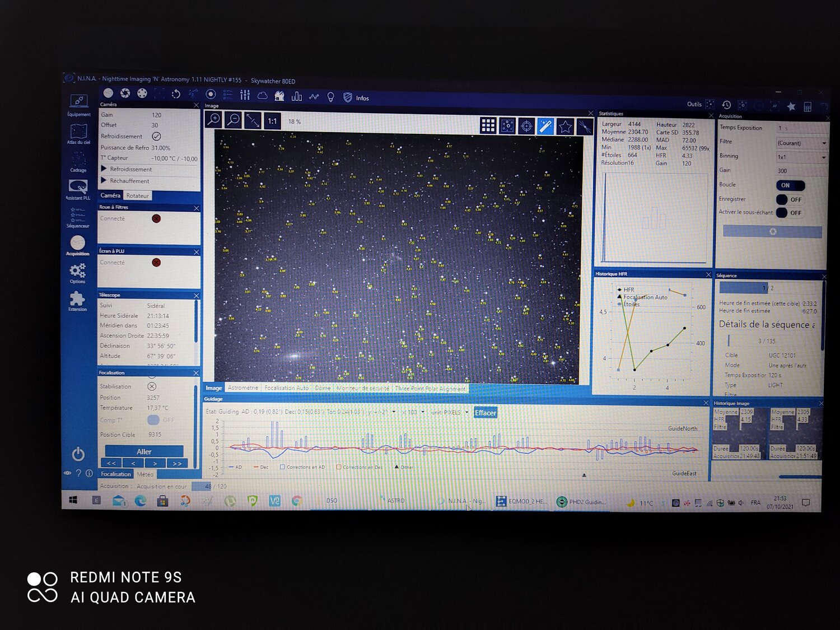This screenshot has width=840, height=630.
Task: Click the Temps Exposition input field
Action: tap(801, 128)
